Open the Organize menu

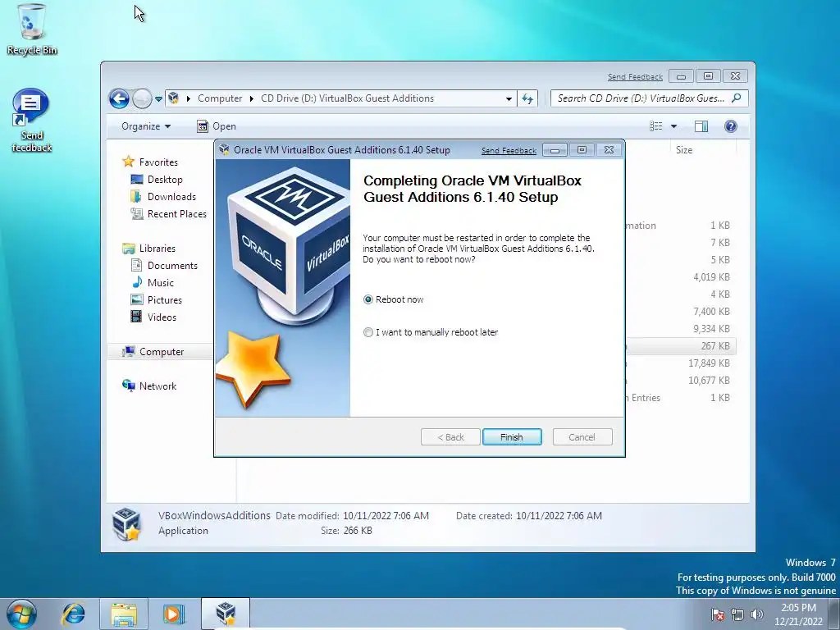(x=146, y=126)
